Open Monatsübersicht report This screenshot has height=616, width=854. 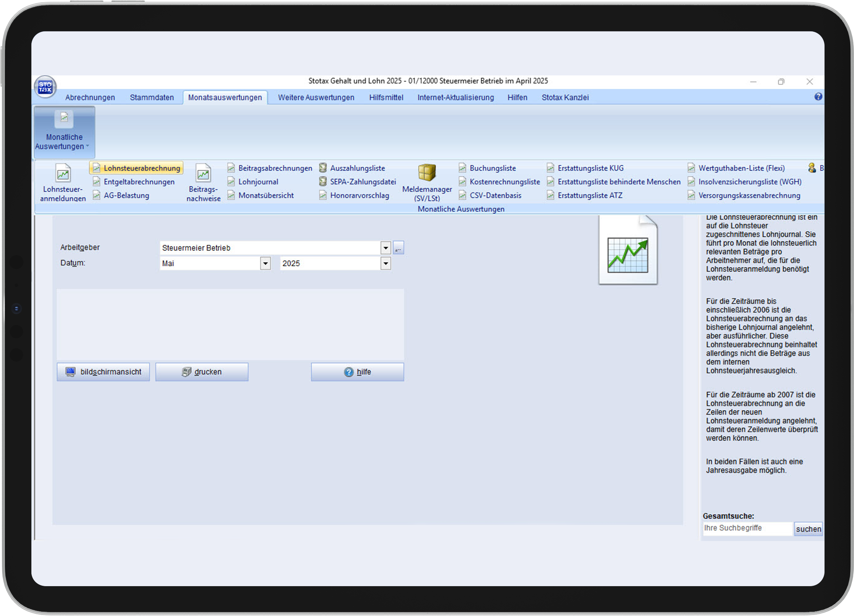(x=261, y=196)
